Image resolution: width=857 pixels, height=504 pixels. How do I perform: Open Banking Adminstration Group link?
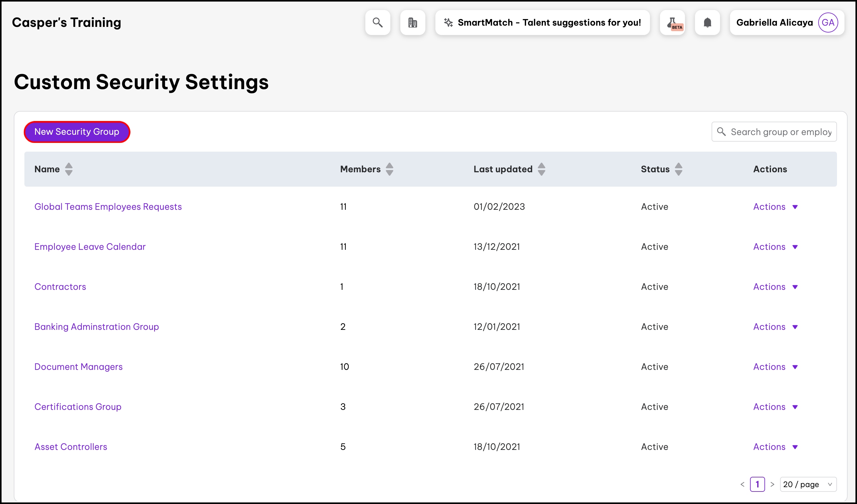pos(97,327)
